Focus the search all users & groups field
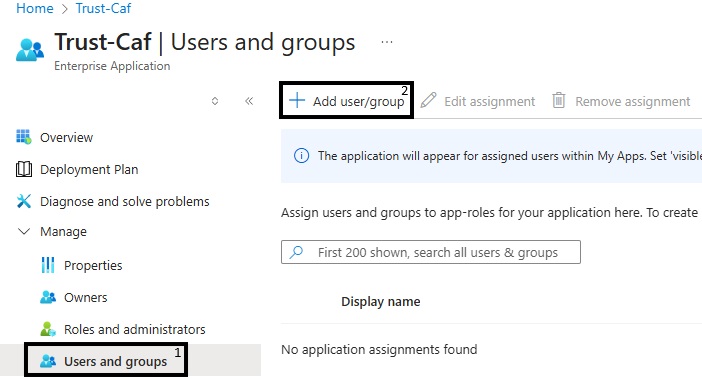 [431, 252]
